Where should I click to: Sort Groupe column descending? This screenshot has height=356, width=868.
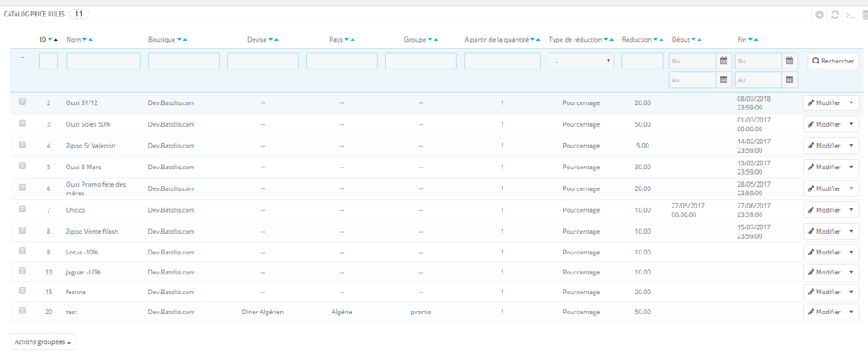tap(431, 40)
